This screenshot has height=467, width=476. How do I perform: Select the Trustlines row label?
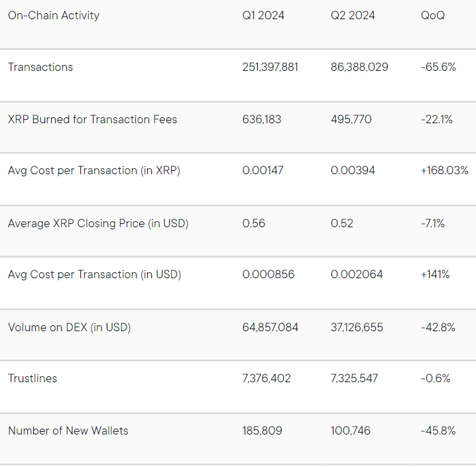[32, 378]
